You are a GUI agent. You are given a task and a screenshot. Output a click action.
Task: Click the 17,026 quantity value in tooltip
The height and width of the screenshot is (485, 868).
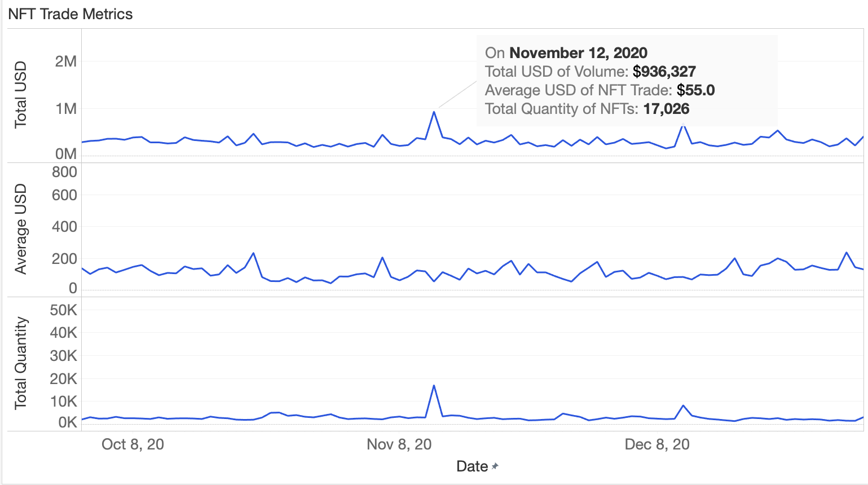pyautogui.click(x=666, y=109)
